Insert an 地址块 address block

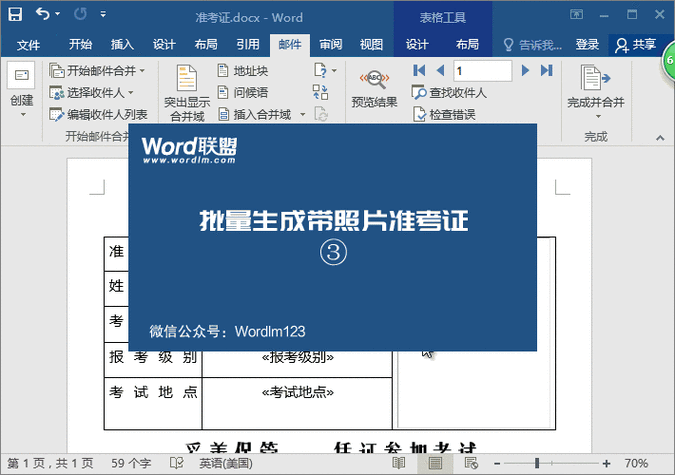[243, 70]
